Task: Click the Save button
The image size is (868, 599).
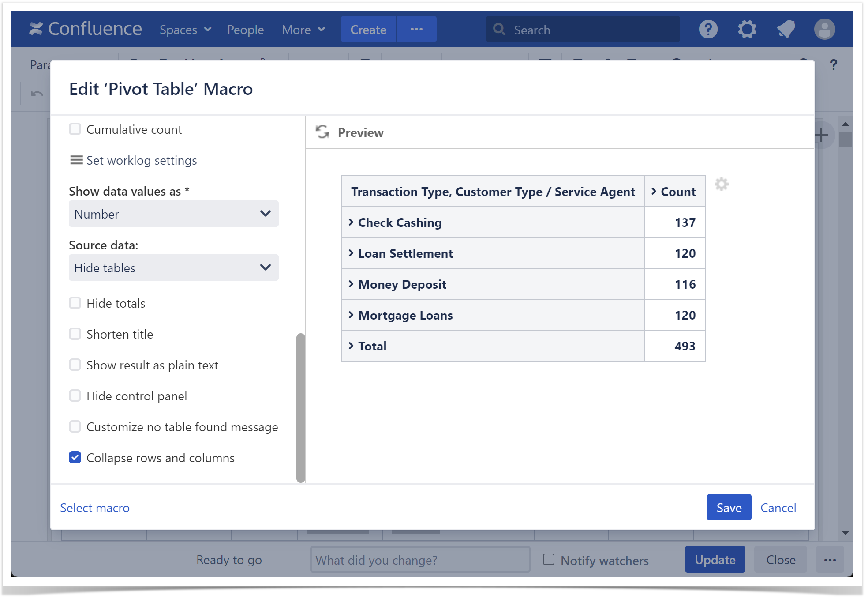Action: (x=729, y=508)
